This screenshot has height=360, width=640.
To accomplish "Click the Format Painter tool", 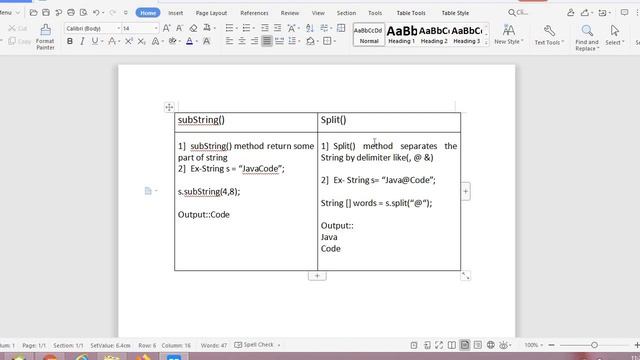I will coord(45,37).
